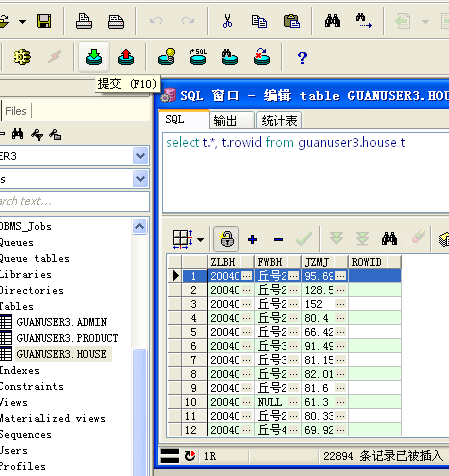Click the Paste clipboard icon
The height and width of the screenshot is (476, 449).
pyautogui.click(x=292, y=21)
